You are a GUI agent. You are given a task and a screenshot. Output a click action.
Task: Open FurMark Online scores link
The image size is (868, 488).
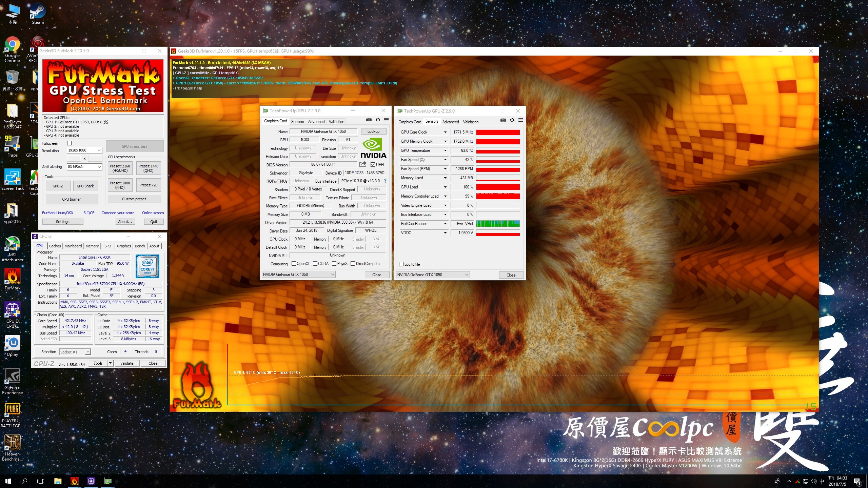[153, 213]
